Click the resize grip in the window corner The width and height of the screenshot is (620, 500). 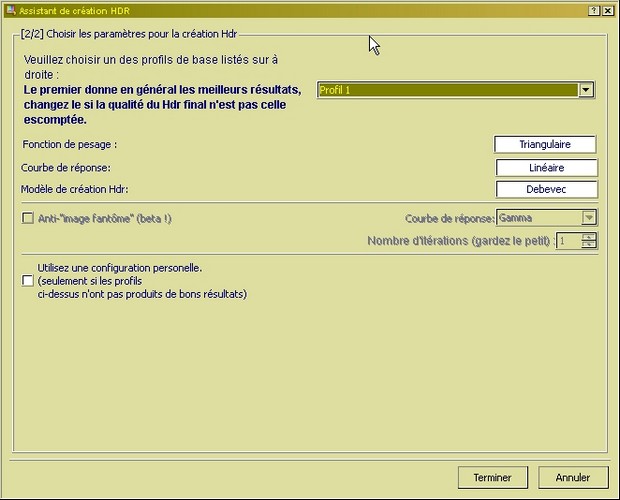pos(611,492)
